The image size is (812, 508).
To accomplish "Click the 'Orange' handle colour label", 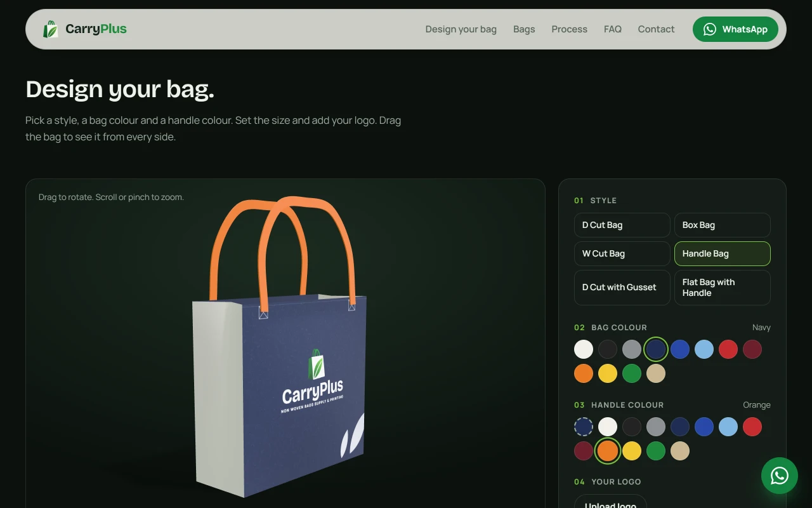I will [757, 405].
